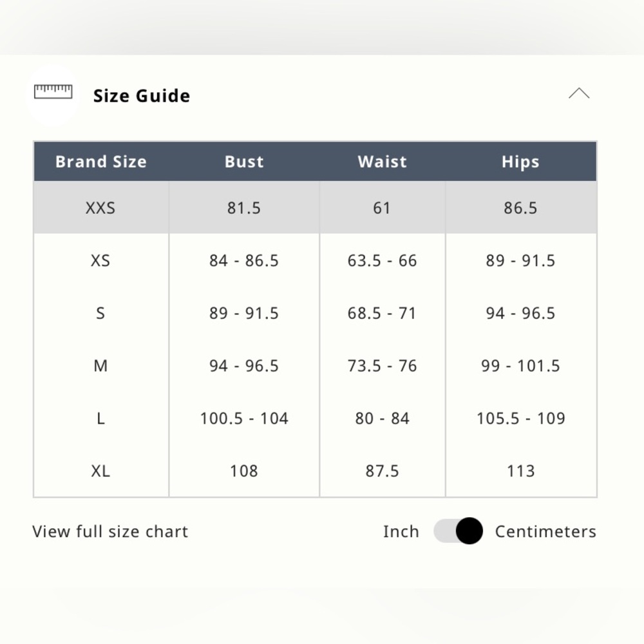Select the M size row label

[x=100, y=366]
